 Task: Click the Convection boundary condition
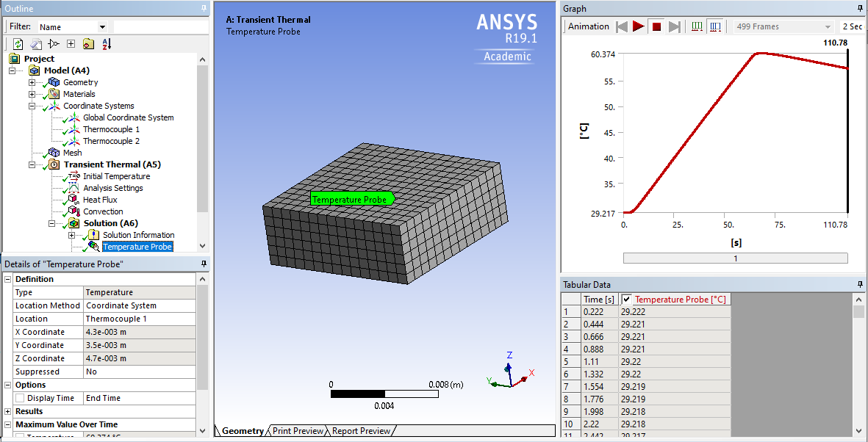coord(103,211)
